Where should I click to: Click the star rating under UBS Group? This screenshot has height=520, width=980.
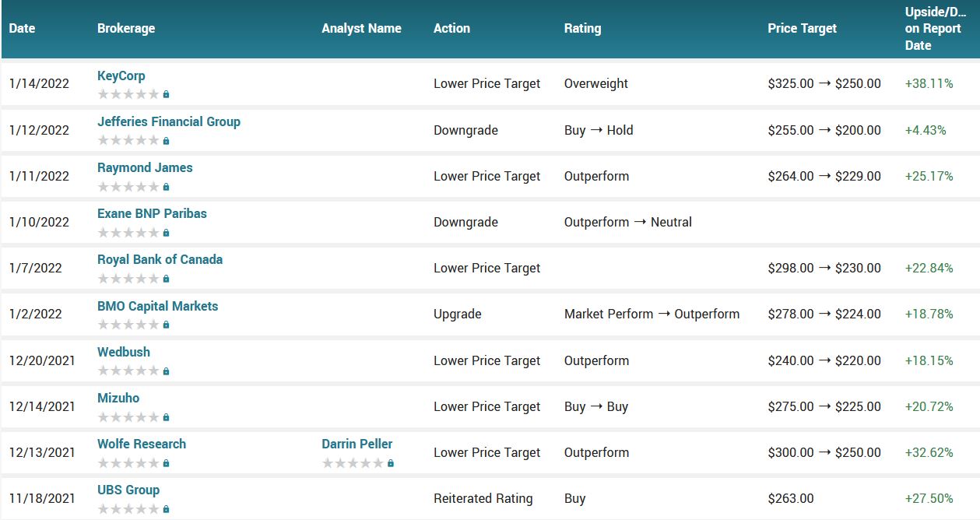[128, 509]
